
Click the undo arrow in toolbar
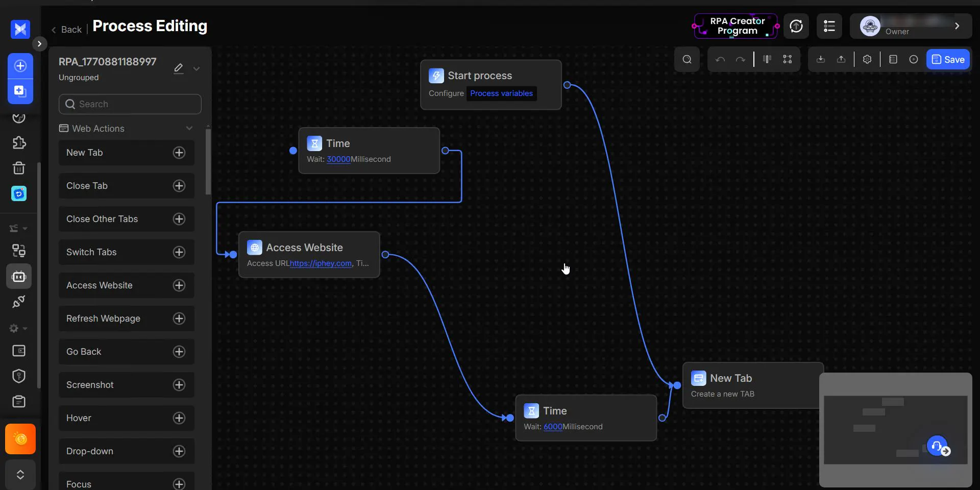pyautogui.click(x=720, y=60)
